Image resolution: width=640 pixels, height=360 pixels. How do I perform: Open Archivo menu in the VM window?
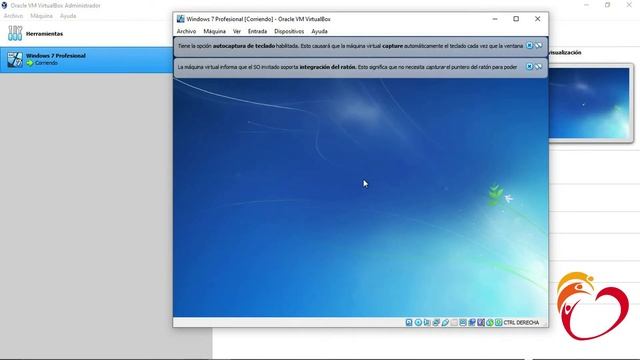pos(186,31)
